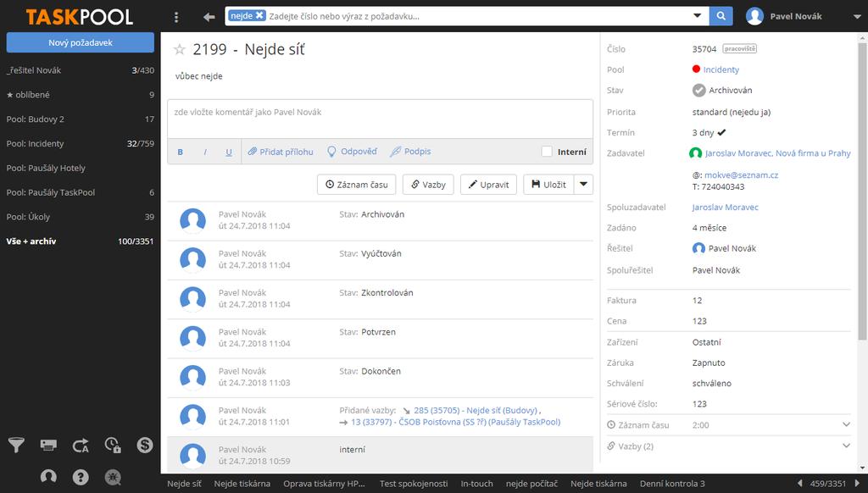The width and height of the screenshot is (868, 493).
Task: Star the request 2199 as favorite
Action: 180,49
